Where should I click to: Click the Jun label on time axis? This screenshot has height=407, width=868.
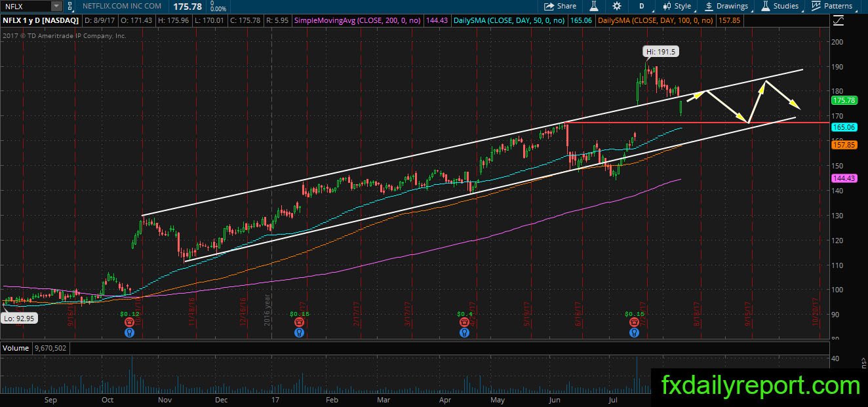coord(555,399)
